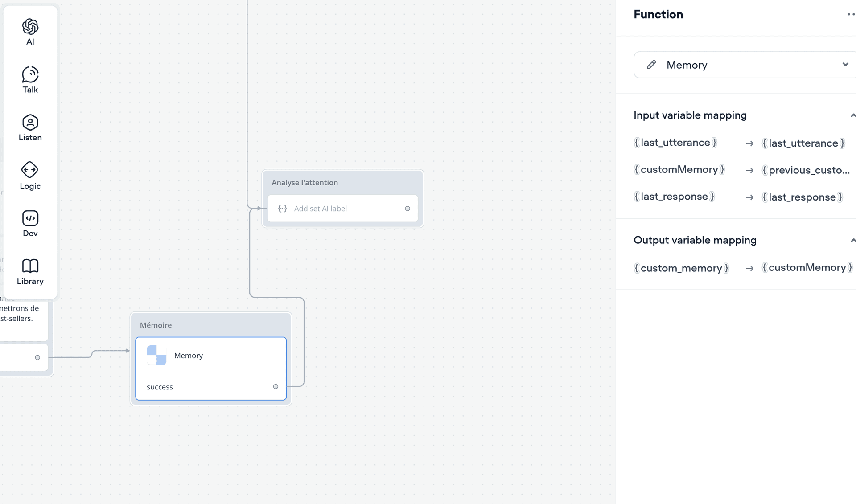Open the Dev steps menu
The width and height of the screenshot is (856, 504).
point(30,224)
